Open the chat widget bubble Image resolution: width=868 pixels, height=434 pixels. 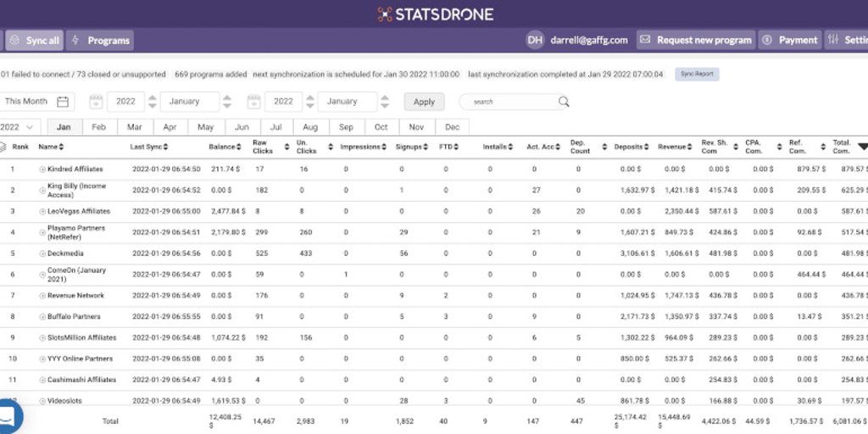[x=7, y=416]
